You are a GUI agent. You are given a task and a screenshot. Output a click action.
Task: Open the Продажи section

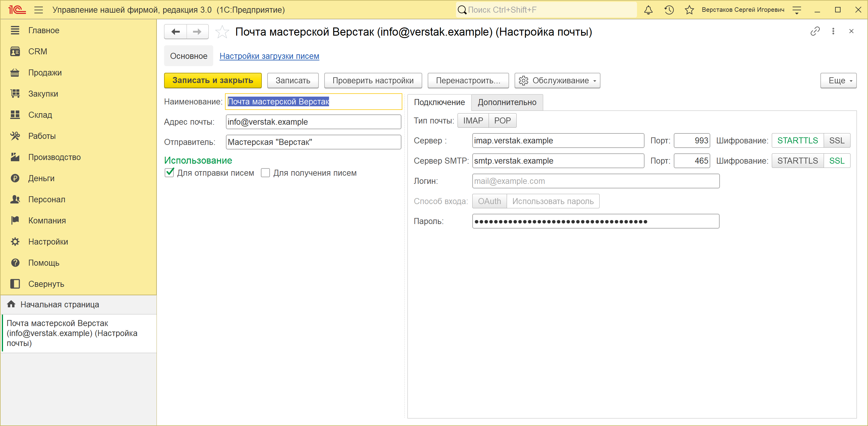tap(78, 72)
